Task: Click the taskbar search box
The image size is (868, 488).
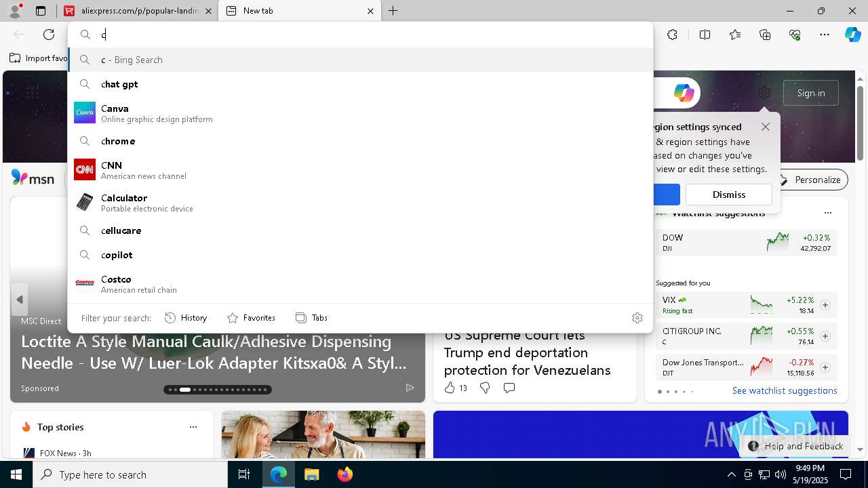Action: coord(130,474)
